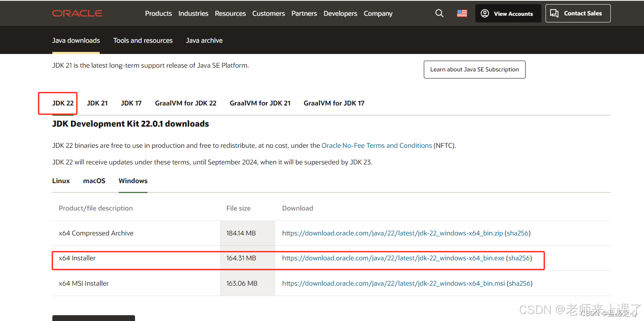The width and height of the screenshot is (644, 321).
Task: Switch to the macOS platform tab
Action: [94, 181]
